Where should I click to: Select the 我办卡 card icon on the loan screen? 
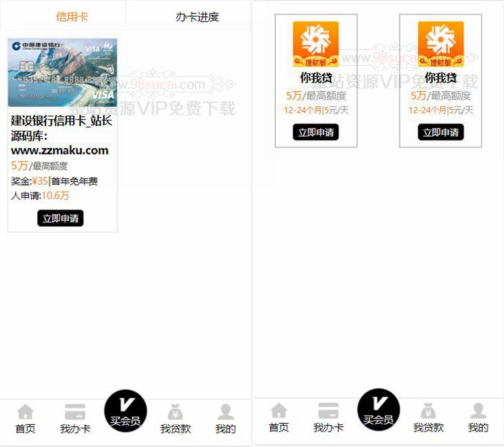328,411
